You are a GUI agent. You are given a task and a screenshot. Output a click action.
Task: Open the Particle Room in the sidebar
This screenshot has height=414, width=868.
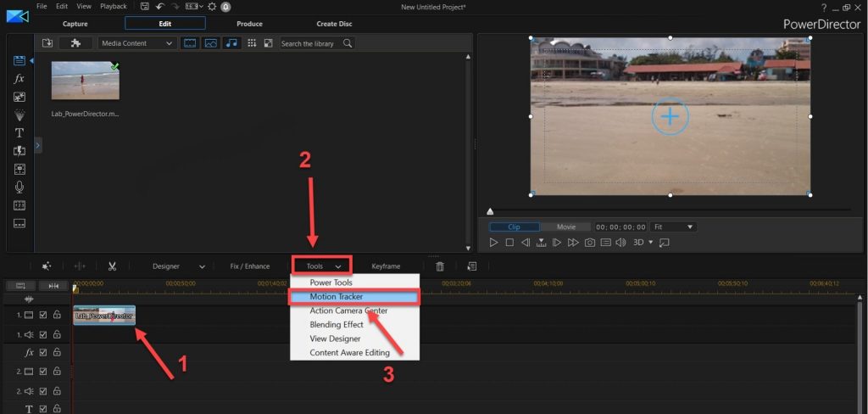[x=19, y=115]
